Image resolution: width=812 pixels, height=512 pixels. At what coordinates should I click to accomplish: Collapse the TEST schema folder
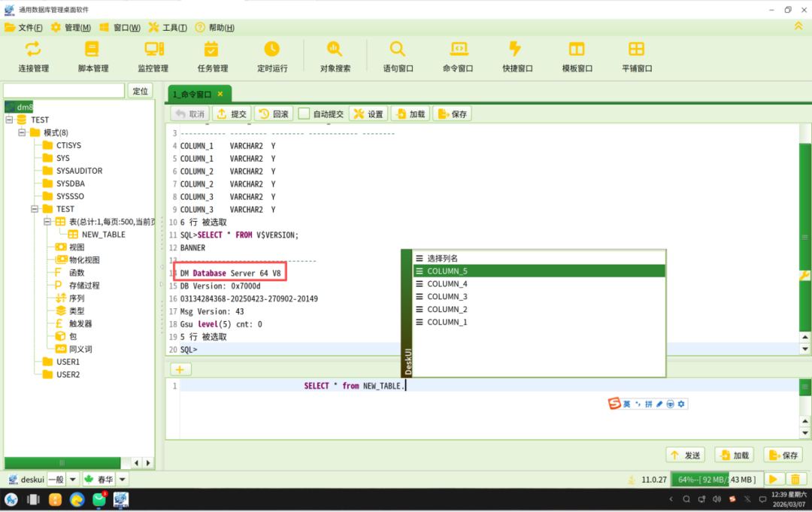tap(34, 208)
